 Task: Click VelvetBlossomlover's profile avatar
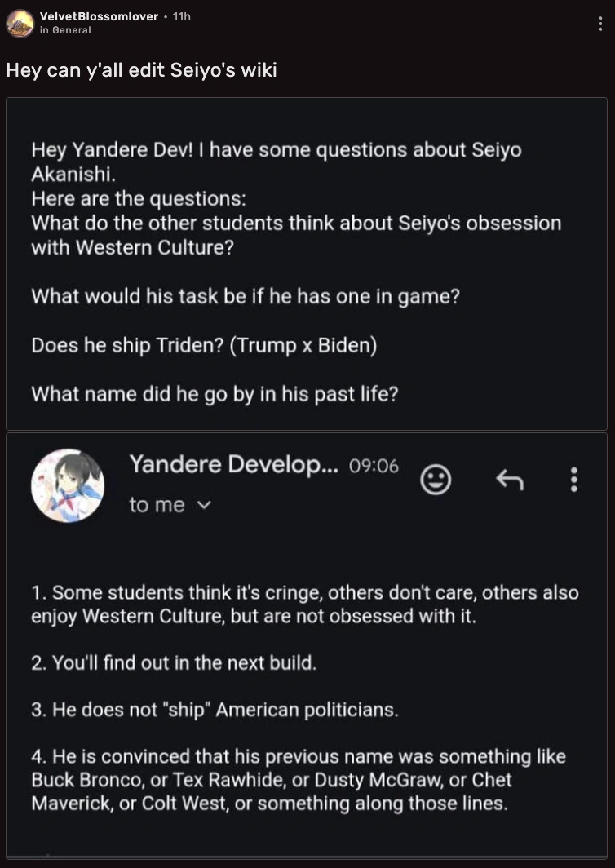coord(20,23)
